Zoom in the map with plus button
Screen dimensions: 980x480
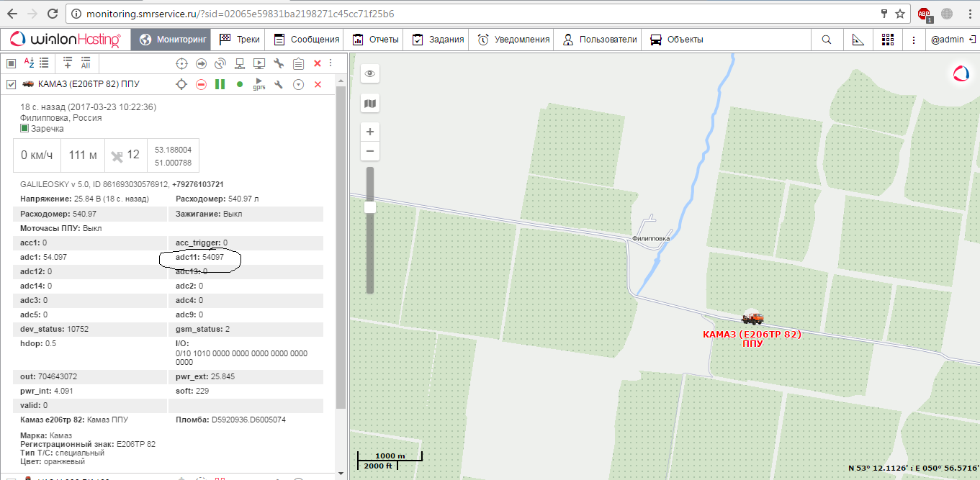[370, 132]
